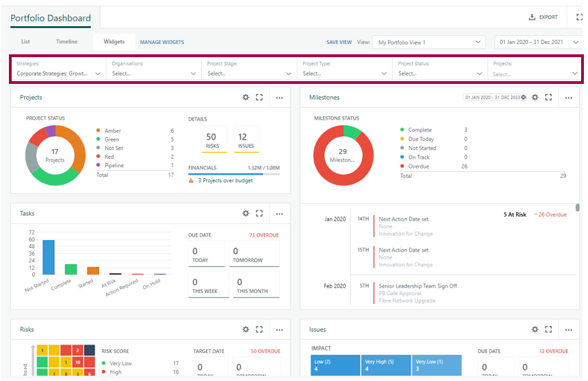Click the 5 At Risk milestones indicator
The image size is (588, 381).
(x=515, y=215)
